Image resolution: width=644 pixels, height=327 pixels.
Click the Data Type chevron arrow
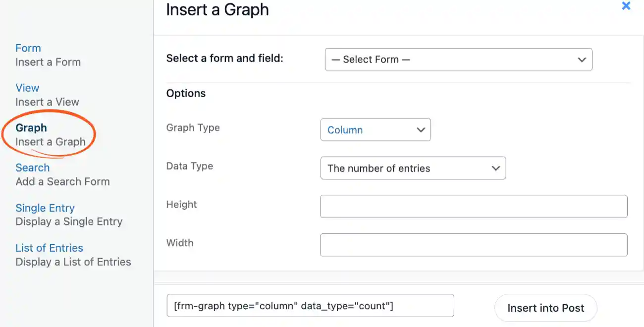[x=495, y=168]
